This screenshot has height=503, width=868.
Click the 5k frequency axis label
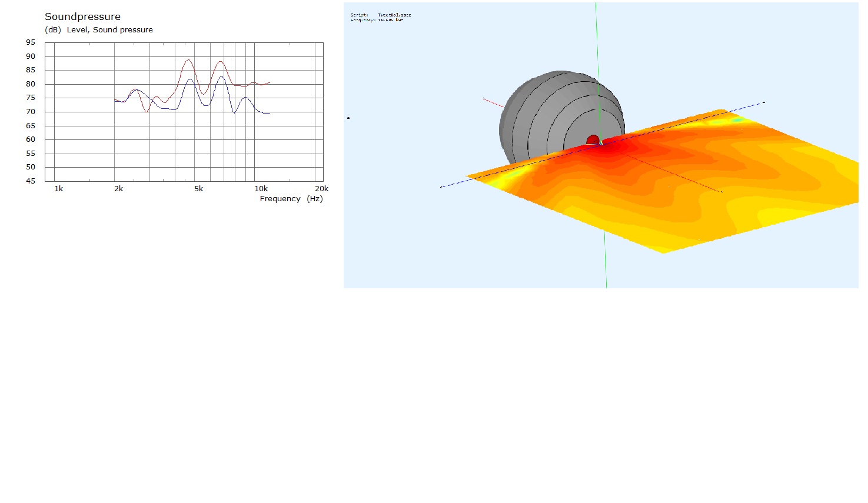click(199, 189)
